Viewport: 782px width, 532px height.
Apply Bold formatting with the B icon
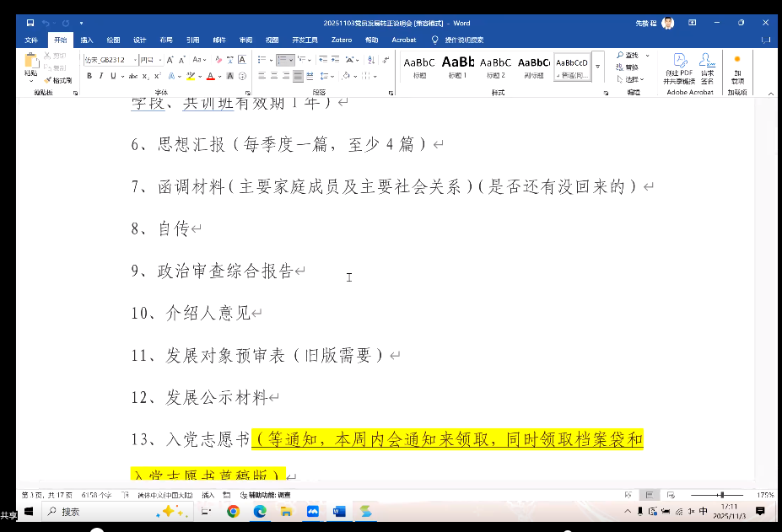click(89, 76)
